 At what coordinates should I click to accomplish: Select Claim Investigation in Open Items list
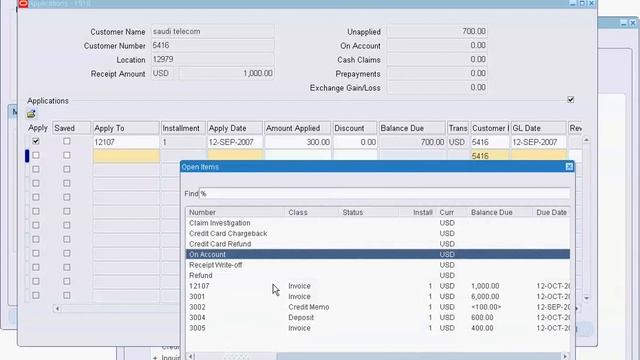(378, 223)
